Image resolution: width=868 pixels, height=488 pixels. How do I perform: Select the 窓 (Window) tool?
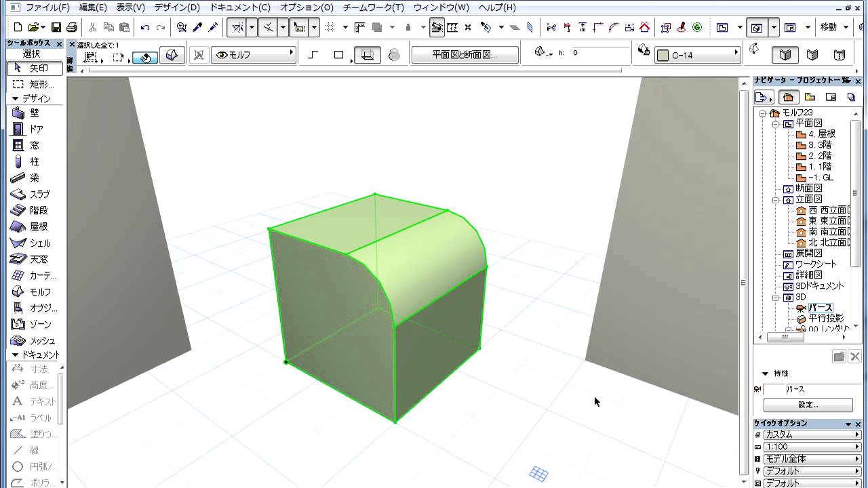[35, 146]
